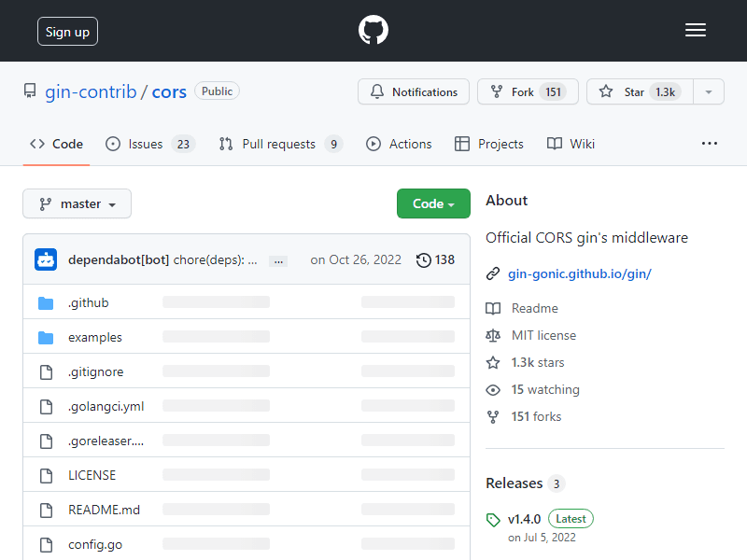The height and width of the screenshot is (560, 747).
Task: Click the 15 watching eye item
Action: [532, 389]
